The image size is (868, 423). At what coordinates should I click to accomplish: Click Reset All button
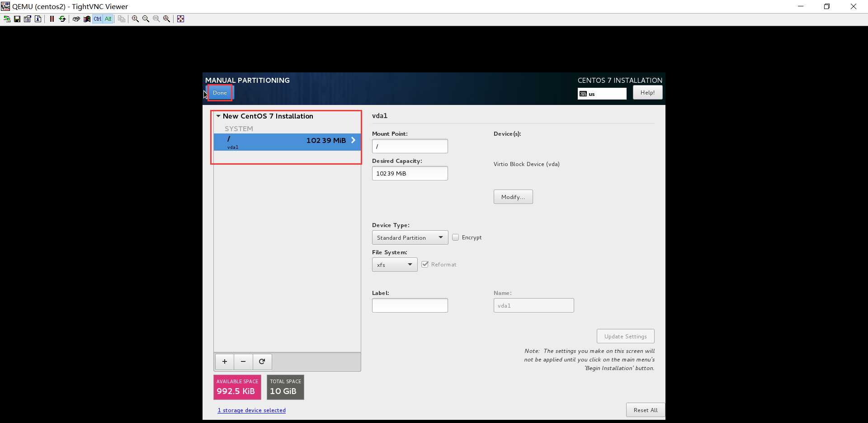(646, 410)
